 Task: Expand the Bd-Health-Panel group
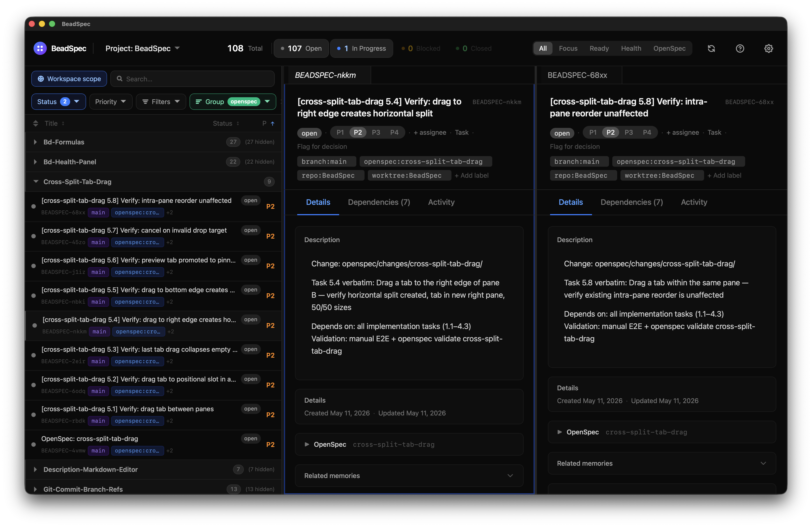pyautogui.click(x=35, y=162)
